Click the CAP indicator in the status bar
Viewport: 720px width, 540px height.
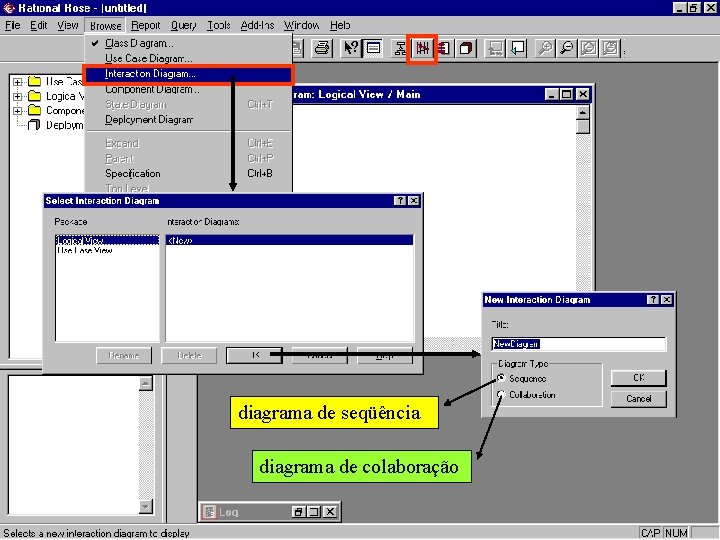[651, 533]
